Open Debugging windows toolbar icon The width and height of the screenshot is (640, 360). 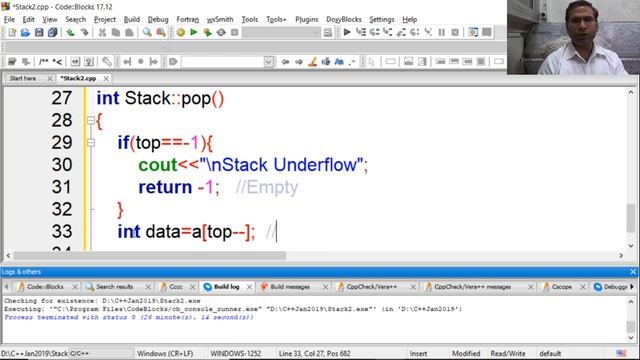pos(473,32)
